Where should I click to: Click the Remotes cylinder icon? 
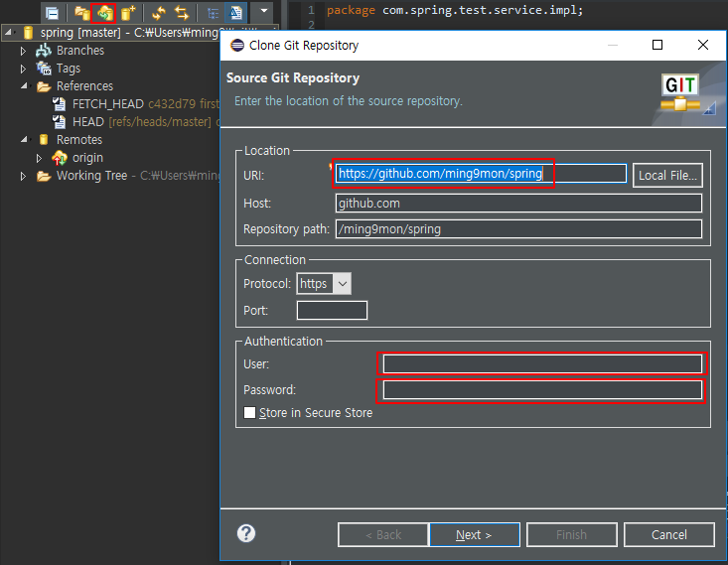tap(44, 139)
